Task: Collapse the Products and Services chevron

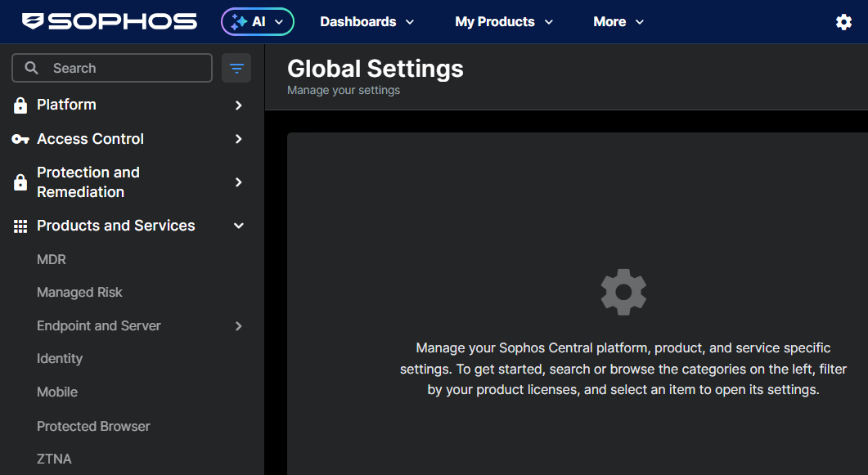Action: coord(239,226)
